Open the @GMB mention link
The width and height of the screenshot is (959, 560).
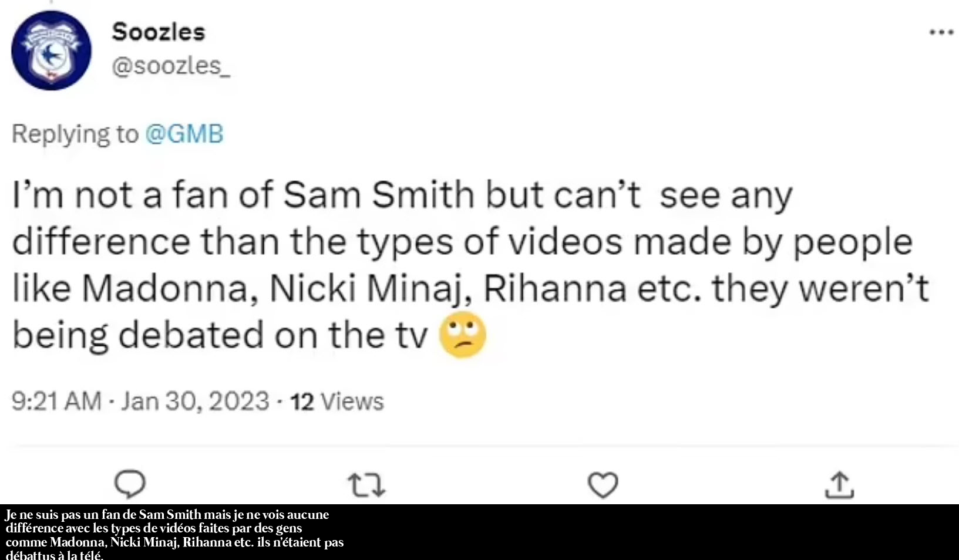(x=184, y=134)
